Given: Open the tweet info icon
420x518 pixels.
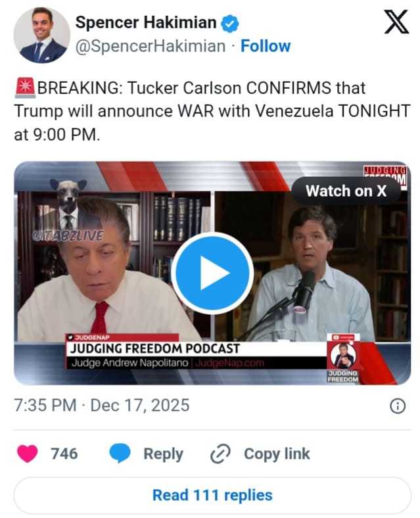Looking at the screenshot, I should (398, 406).
